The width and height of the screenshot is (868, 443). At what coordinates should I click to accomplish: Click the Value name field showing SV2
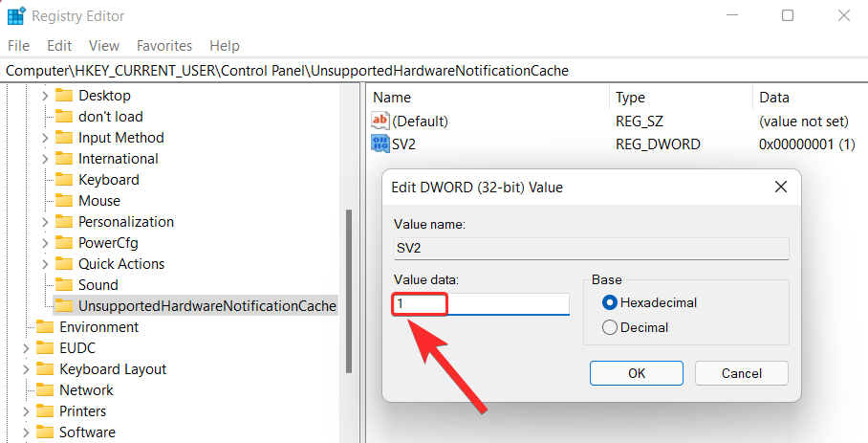click(x=591, y=248)
